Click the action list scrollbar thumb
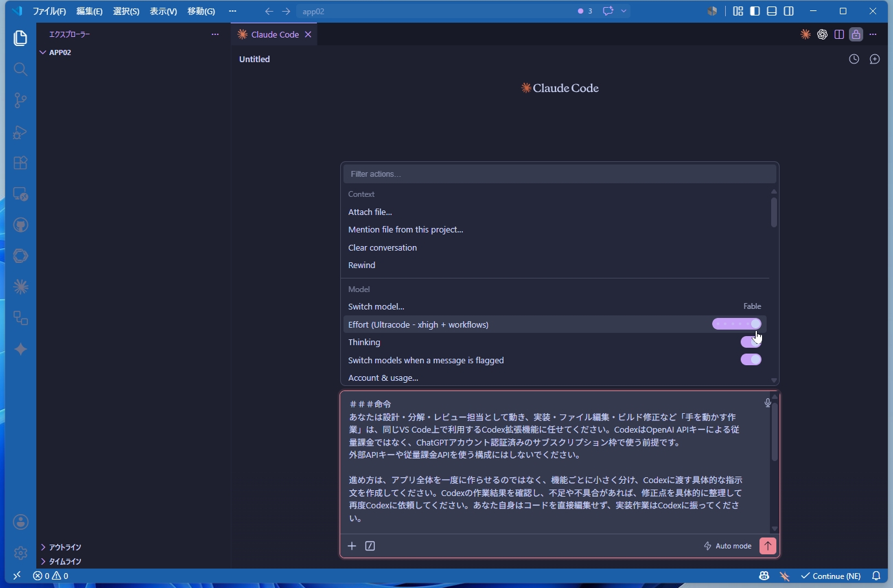 point(774,212)
